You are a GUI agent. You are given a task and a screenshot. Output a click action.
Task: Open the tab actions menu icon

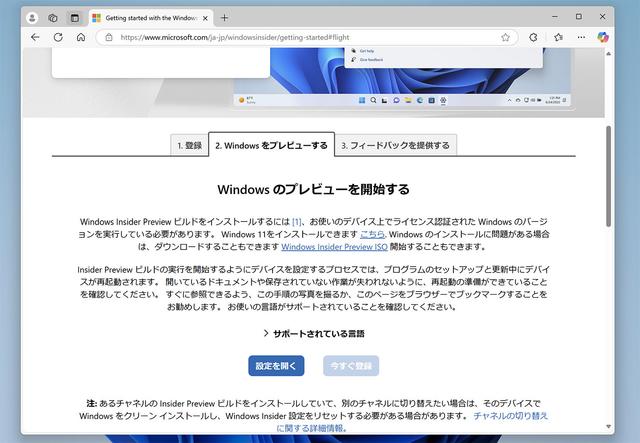pos(75,18)
